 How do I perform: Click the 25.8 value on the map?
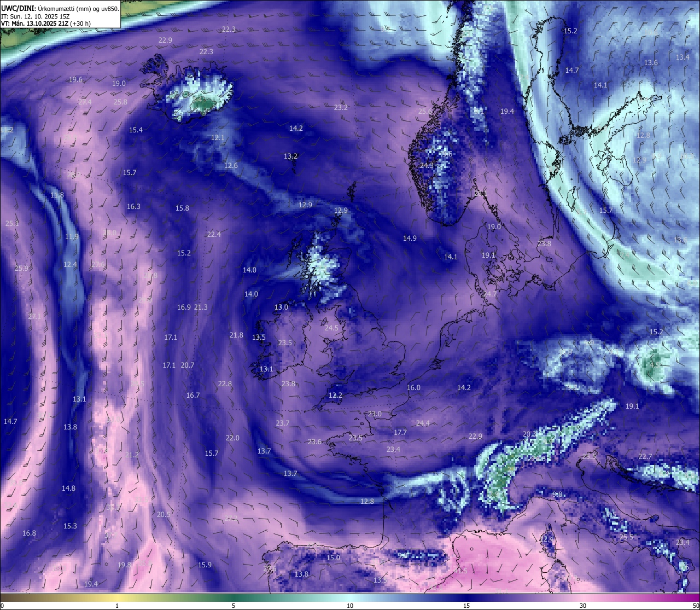[x=120, y=102]
